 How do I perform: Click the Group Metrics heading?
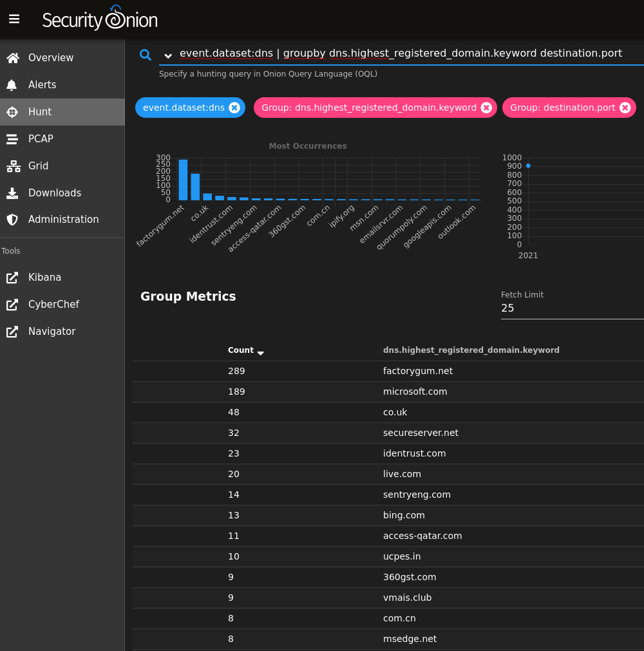pyautogui.click(x=188, y=296)
